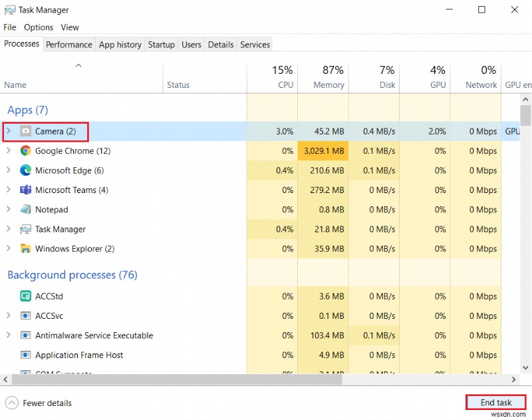Switch to the Performance tab
The width and height of the screenshot is (532, 420).
coord(69,45)
